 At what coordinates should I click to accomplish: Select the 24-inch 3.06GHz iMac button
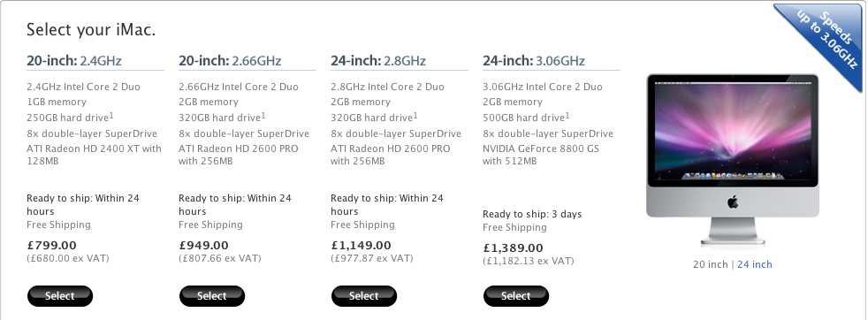point(516,296)
